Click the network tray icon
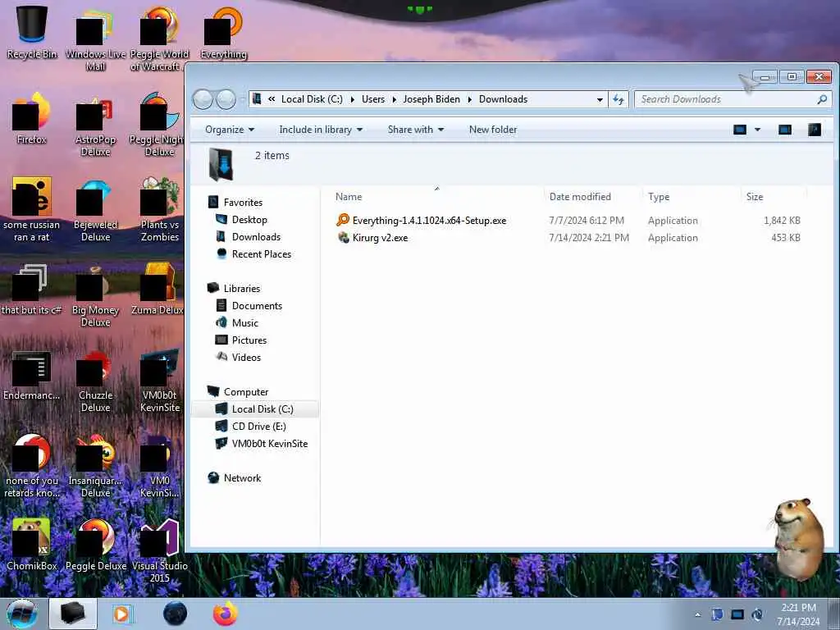Screen dimensions: 840x630 click(x=737, y=614)
